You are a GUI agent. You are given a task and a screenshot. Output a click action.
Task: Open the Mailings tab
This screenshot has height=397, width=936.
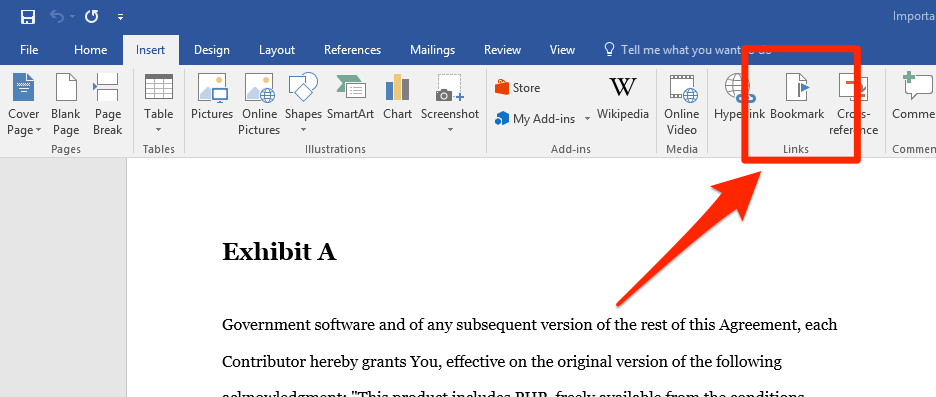432,50
